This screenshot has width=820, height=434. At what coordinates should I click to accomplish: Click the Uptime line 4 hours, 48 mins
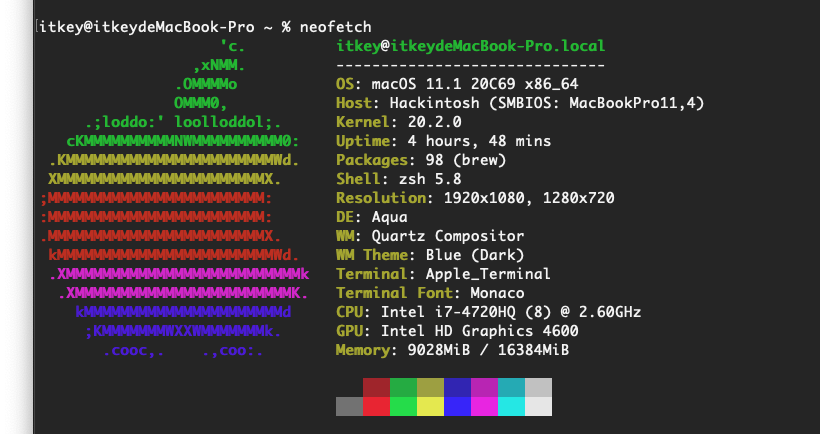coord(443,141)
